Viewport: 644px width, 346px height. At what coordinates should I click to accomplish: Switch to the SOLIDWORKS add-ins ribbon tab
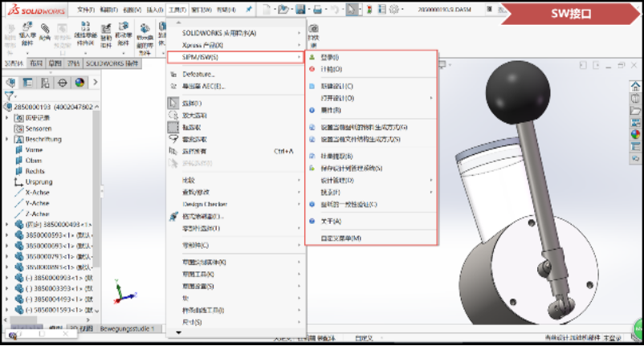coord(112,63)
